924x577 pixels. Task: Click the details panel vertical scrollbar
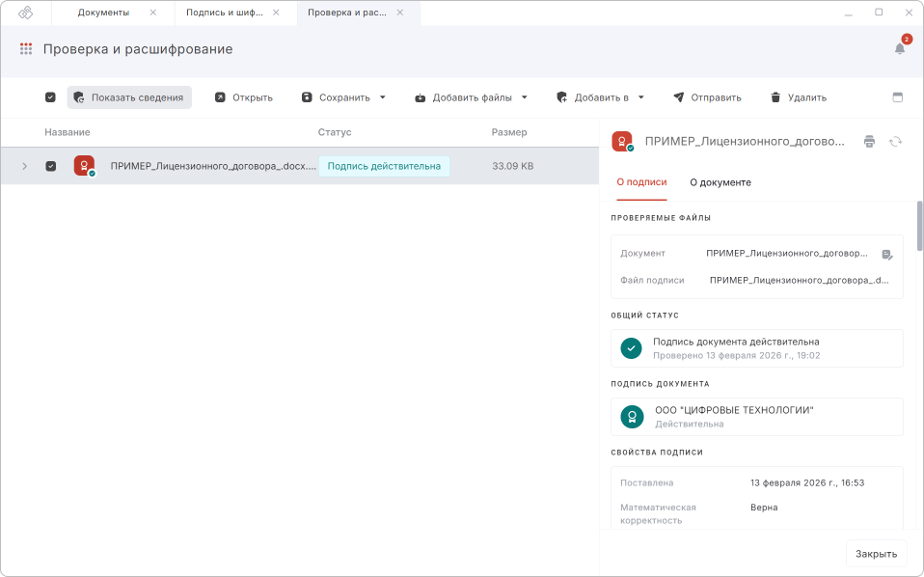click(x=919, y=227)
